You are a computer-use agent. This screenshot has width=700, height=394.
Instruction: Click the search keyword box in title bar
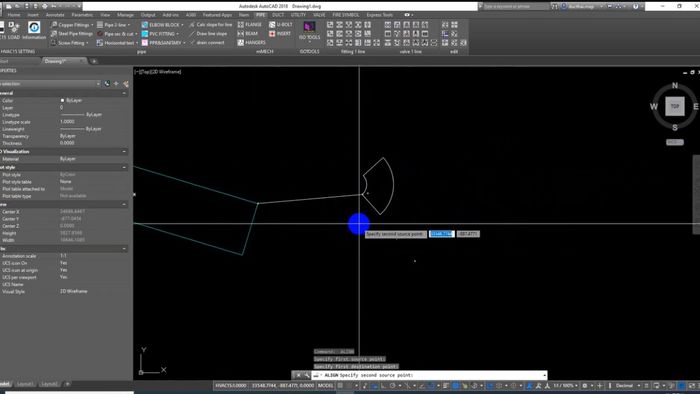515,6
